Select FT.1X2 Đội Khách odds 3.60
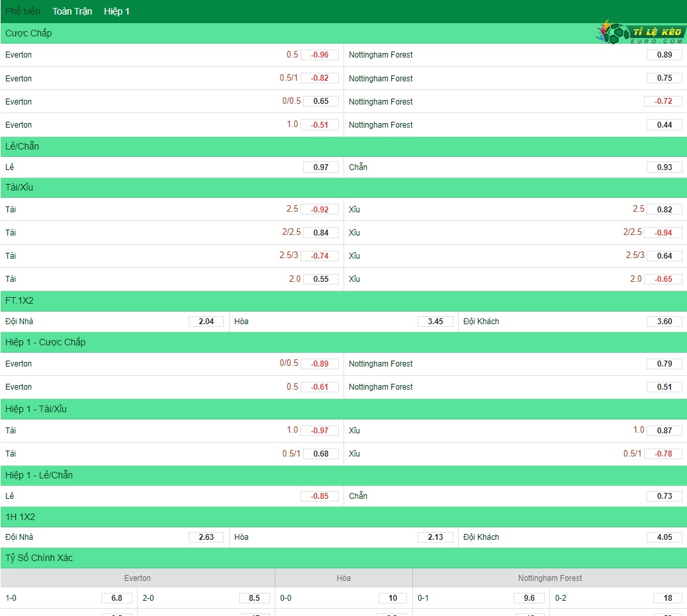 click(x=664, y=322)
